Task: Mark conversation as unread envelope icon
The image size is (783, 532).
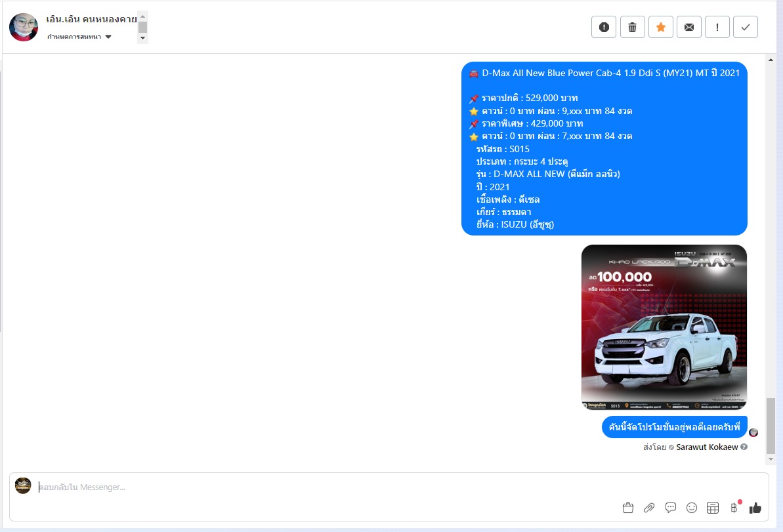Action: pos(688,27)
